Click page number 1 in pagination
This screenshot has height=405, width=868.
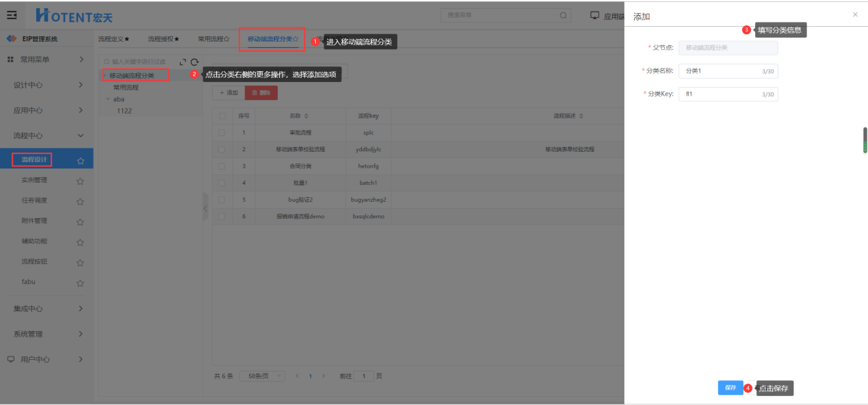pos(311,376)
